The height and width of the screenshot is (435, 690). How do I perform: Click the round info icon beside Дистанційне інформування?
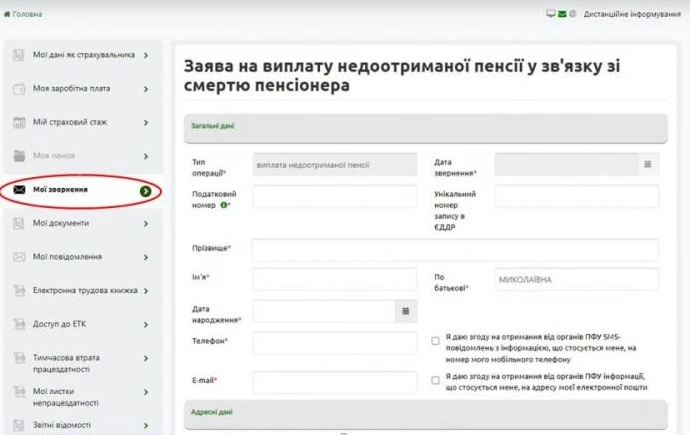pyautogui.click(x=573, y=14)
